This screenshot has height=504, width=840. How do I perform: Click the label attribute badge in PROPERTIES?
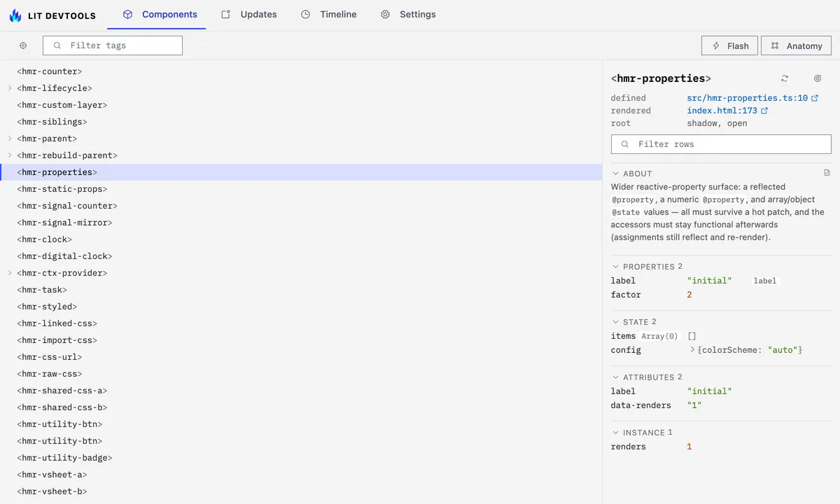pos(765,281)
